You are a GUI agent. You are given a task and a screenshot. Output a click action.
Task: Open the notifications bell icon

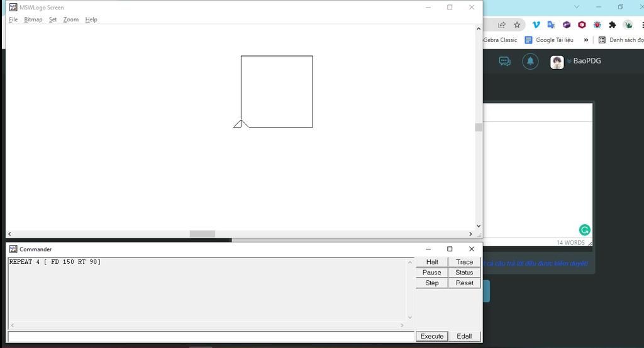pyautogui.click(x=530, y=62)
